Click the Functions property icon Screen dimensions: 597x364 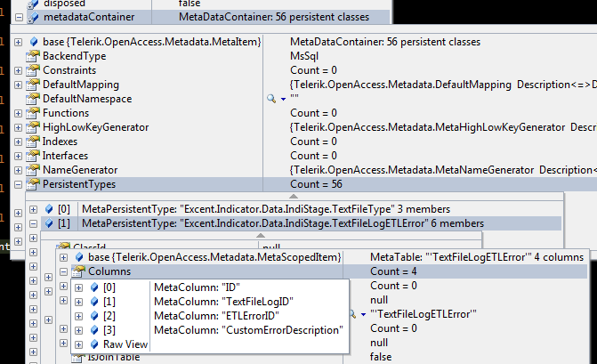tap(35, 113)
